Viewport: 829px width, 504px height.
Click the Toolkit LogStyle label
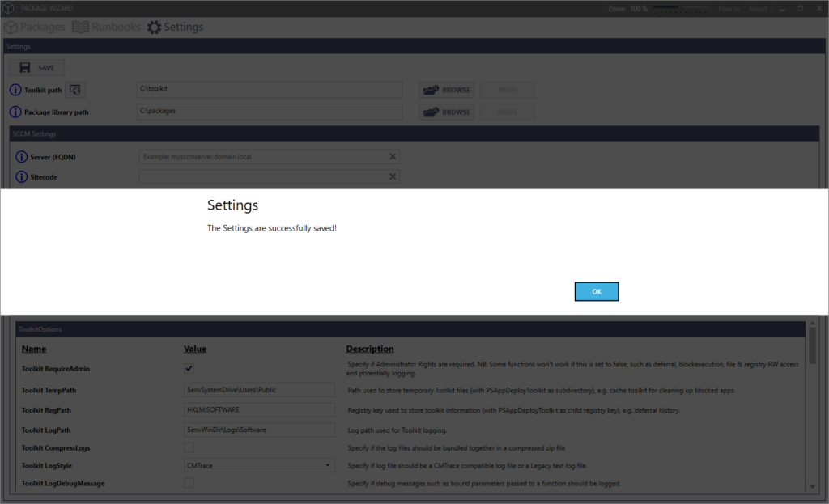point(46,465)
